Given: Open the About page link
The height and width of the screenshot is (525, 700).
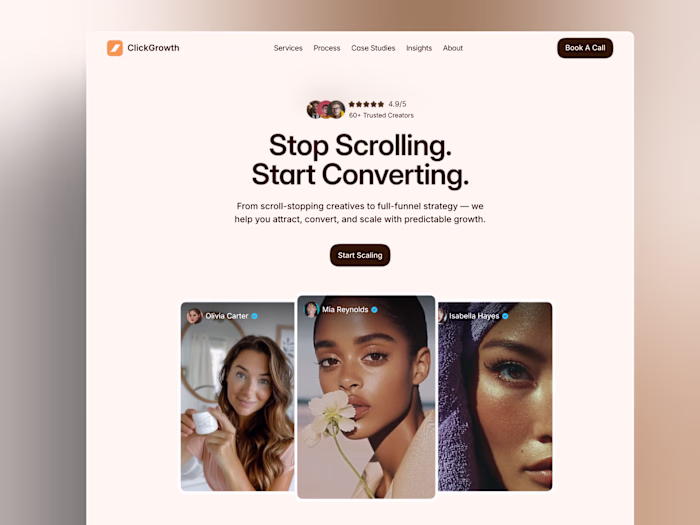Looking at the screenshot, I should coord(453,48).
